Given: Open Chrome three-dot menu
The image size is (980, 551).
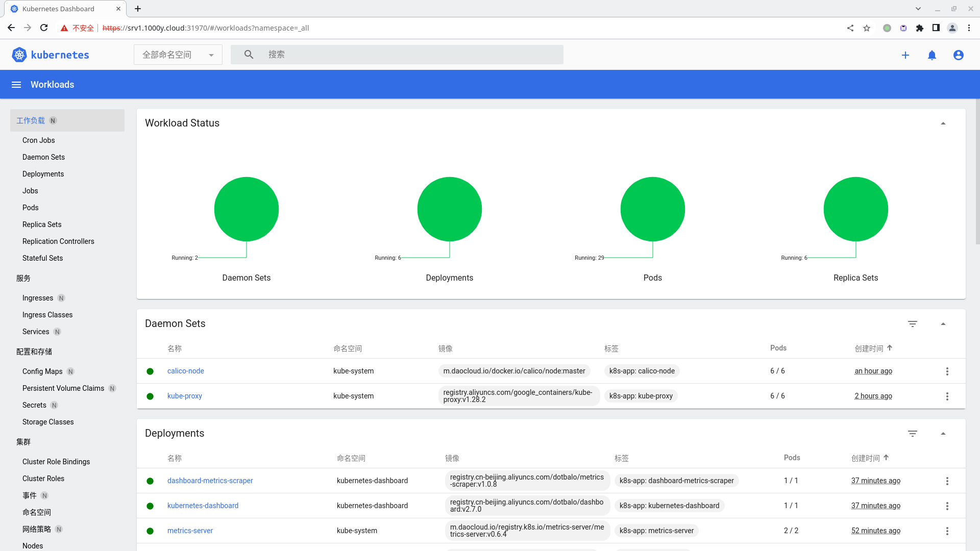Looking at the screenshot, I should coord(969,28).
